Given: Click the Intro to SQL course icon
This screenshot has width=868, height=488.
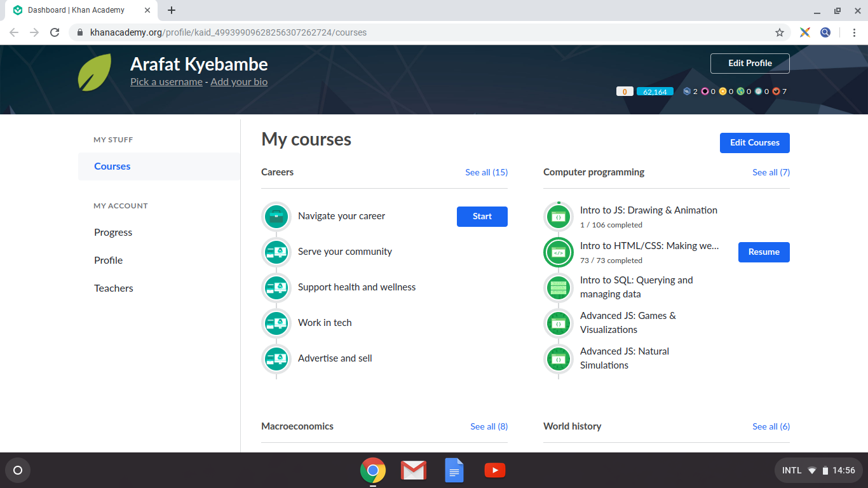Looking at the screenshot, I should click(x=559, y=288).
